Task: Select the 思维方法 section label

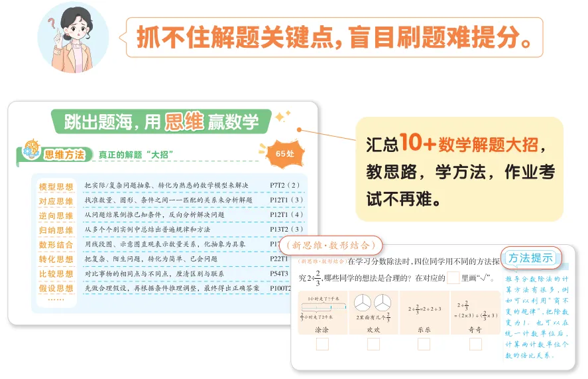Action: (x=64, y=155)
